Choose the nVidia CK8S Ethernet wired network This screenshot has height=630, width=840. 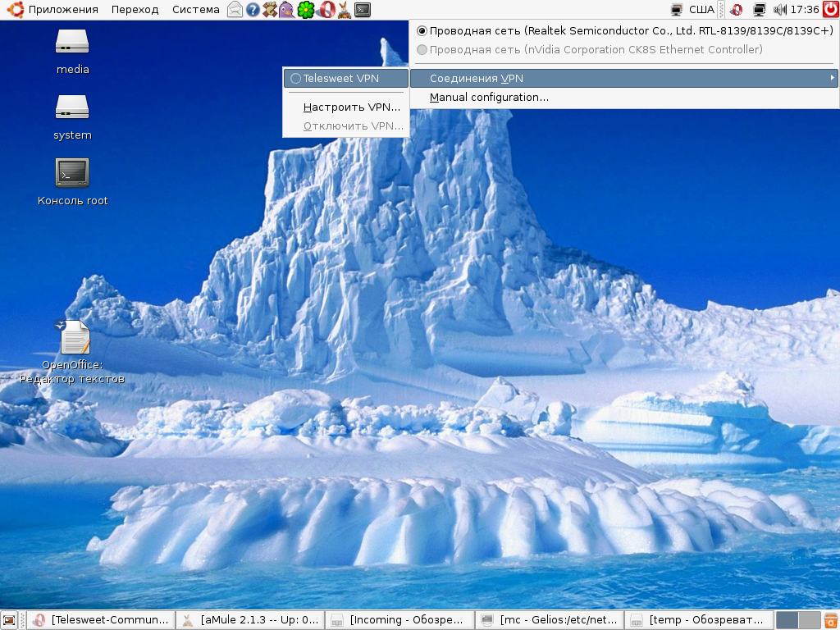tap(596, 50)
